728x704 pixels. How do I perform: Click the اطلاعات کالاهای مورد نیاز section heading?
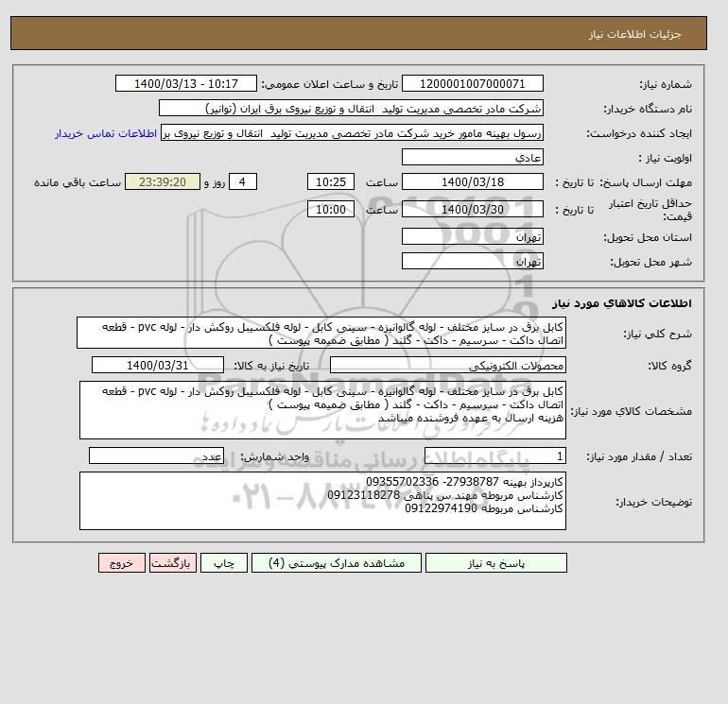click(622, 303)
